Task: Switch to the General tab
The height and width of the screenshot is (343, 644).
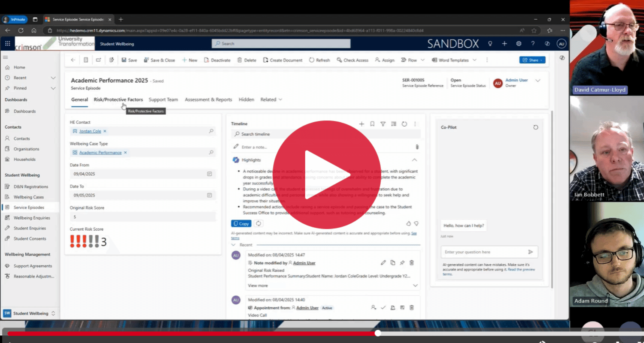Action: (79, 99)
